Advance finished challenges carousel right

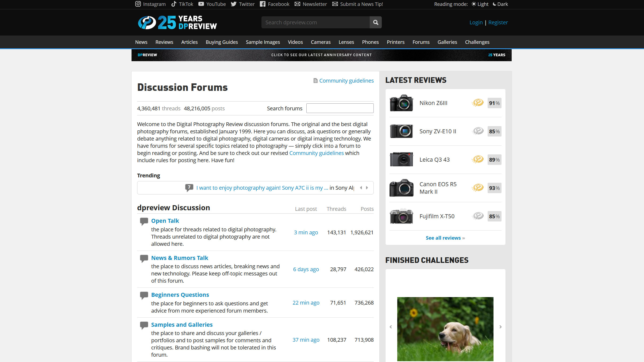(500, 327)
